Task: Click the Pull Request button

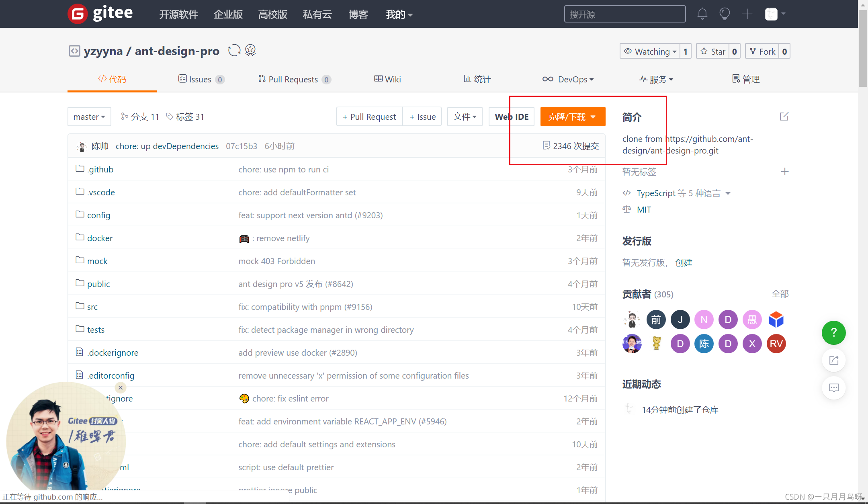Action: 369,117
